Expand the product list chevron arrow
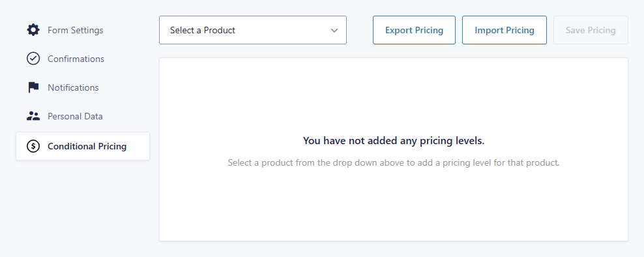This screenshot has height=257, width=644. (x=334, y=31)
